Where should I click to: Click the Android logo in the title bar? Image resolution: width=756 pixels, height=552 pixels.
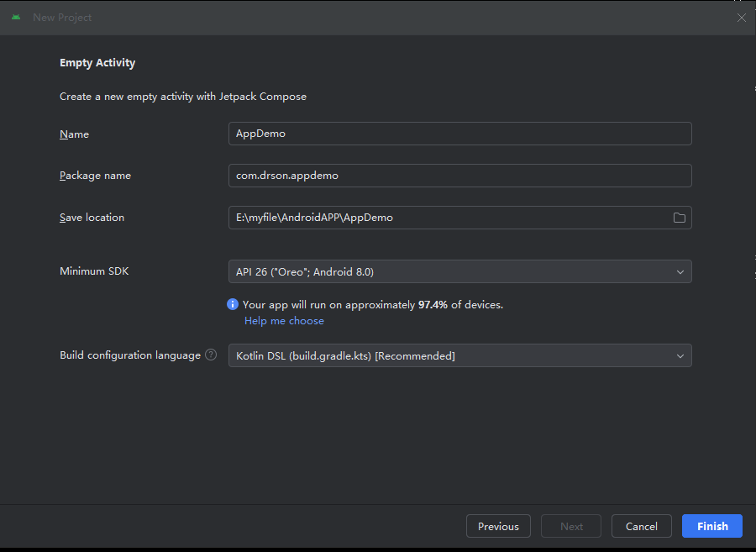[x=16, y=18]
